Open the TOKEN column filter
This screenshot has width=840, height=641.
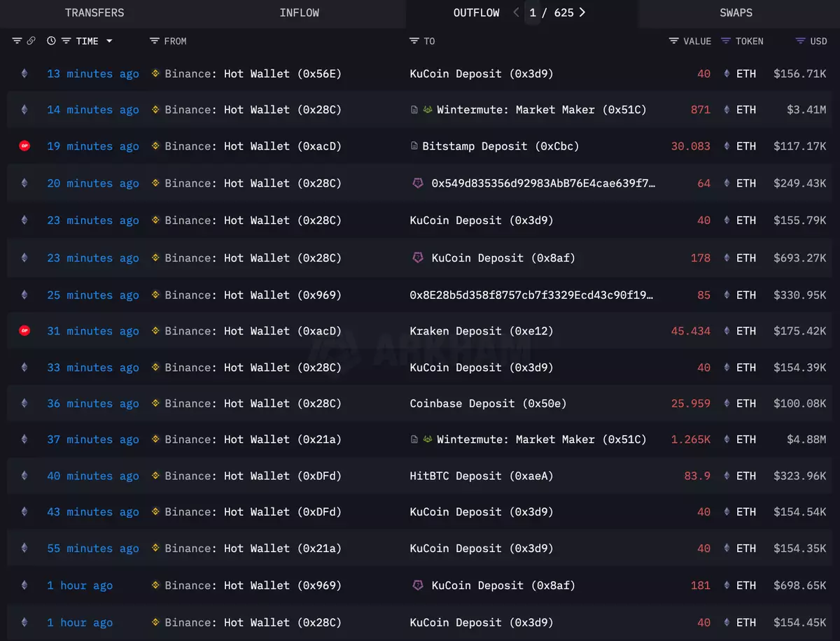[726, 41]
